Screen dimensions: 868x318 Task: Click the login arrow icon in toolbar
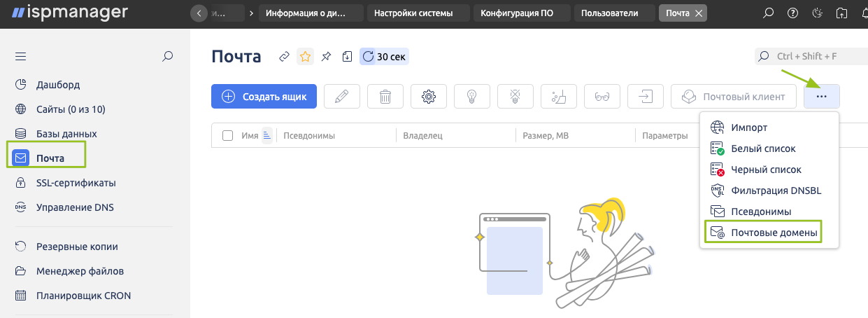point(646,97)
